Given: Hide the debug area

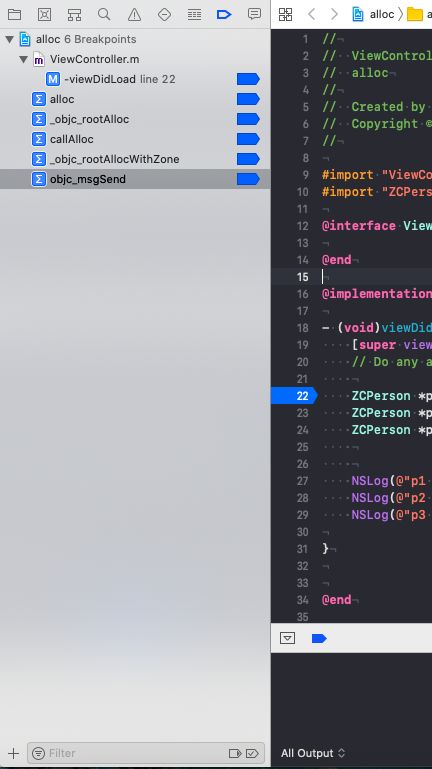Looking at the screenshot, I should pyautogui.click(x=287, y=638).
